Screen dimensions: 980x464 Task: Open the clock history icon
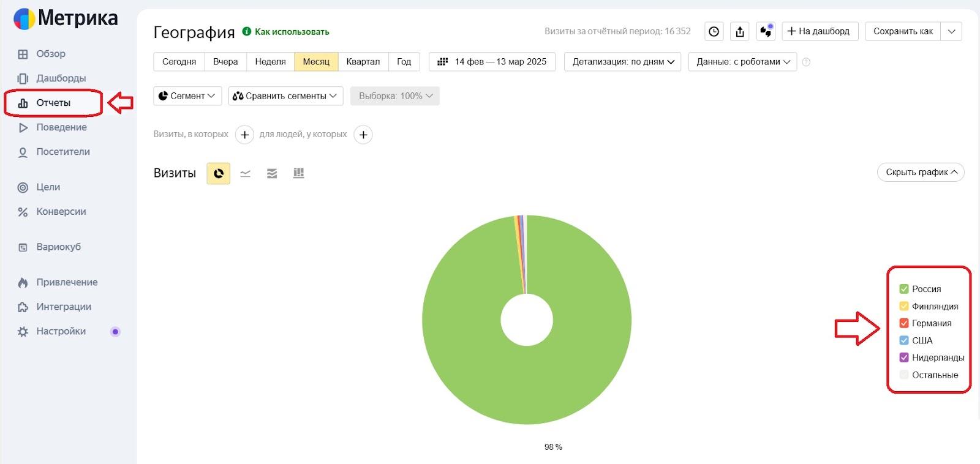(714, 31)
